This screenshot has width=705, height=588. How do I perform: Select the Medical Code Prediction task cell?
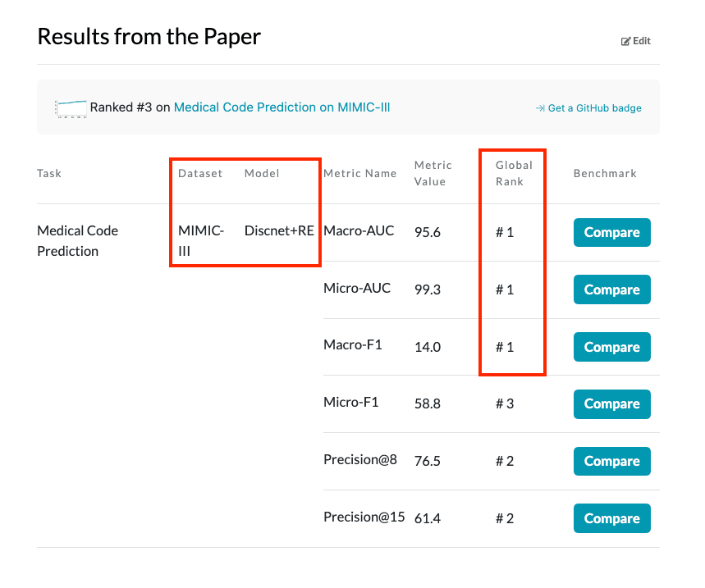(x=77, y=241)
